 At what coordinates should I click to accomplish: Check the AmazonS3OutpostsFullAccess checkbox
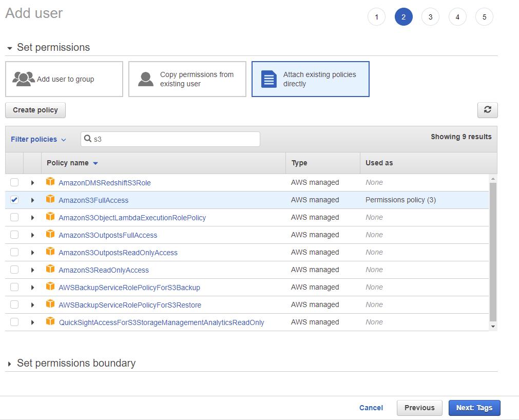tap(14, 235)
